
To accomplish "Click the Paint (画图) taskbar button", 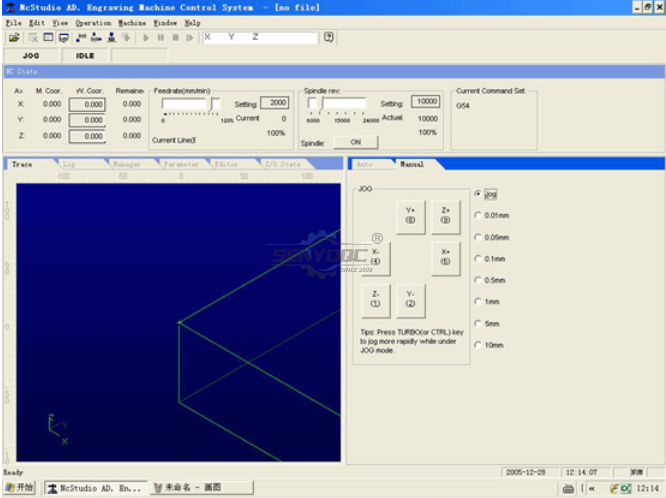I will 202,488.
